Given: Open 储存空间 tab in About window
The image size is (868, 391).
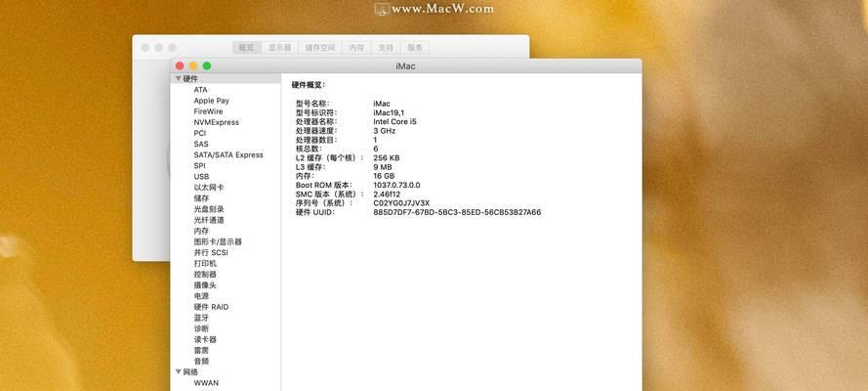Looking at the screenshot, I should tap(320, 48).
